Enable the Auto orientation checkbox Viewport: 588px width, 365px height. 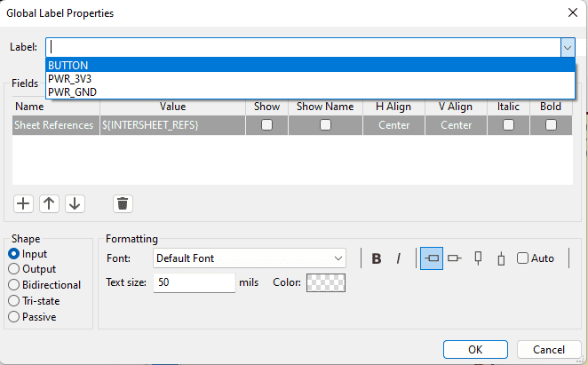(x=523, y=258)
